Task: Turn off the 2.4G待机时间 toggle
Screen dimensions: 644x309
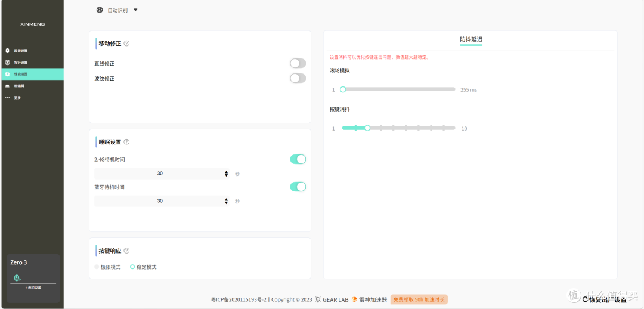Action: (298, 159)
